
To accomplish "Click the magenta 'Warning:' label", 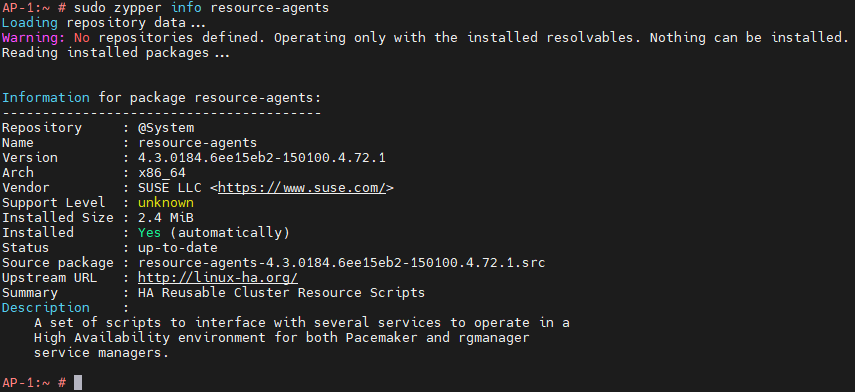I will [34, 38].
